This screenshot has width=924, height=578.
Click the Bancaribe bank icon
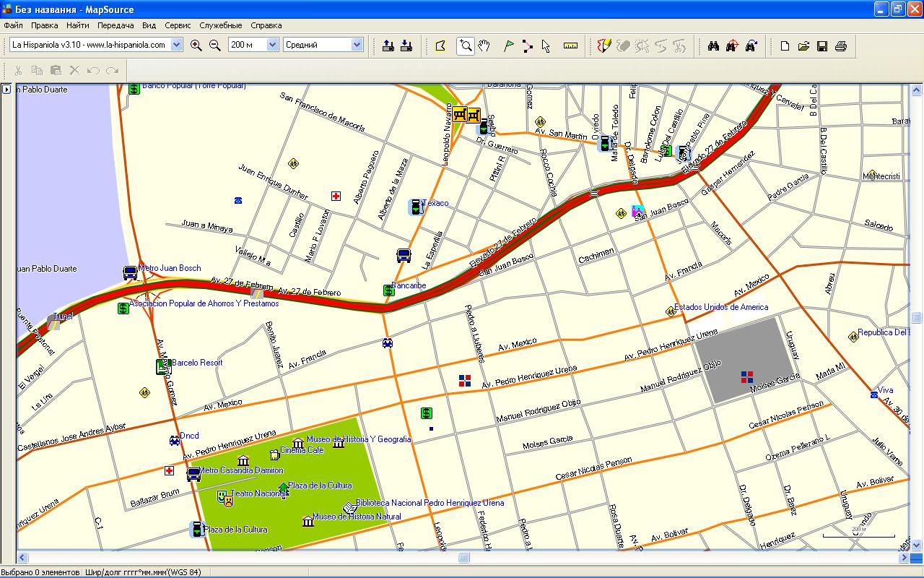tap(388, 290)
